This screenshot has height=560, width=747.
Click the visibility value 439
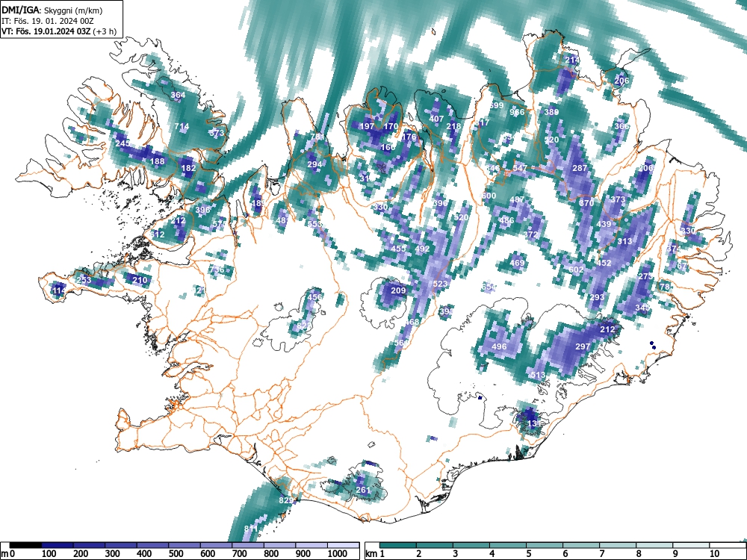604,224
